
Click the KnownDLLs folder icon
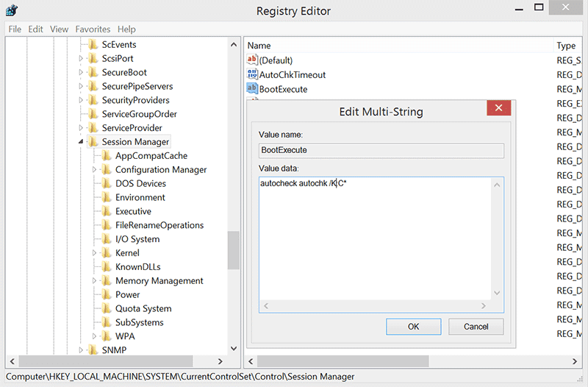pyautogui.click(x=107, y=266)
